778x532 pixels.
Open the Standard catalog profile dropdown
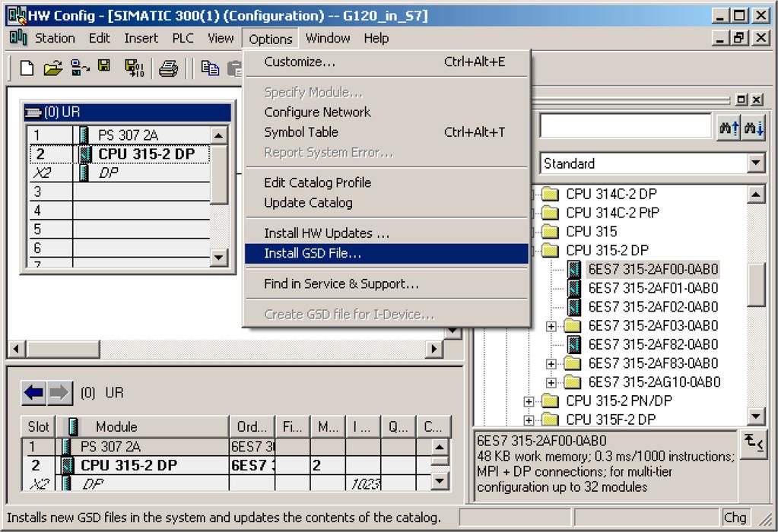pyautogui.click(x=755, y=163)
